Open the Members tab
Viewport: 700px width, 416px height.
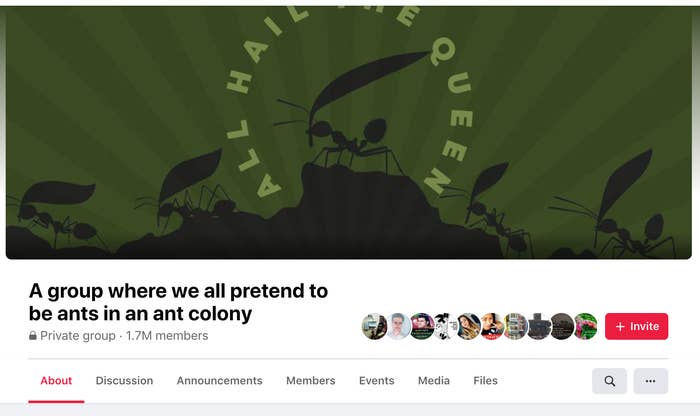tap(311, 381)
